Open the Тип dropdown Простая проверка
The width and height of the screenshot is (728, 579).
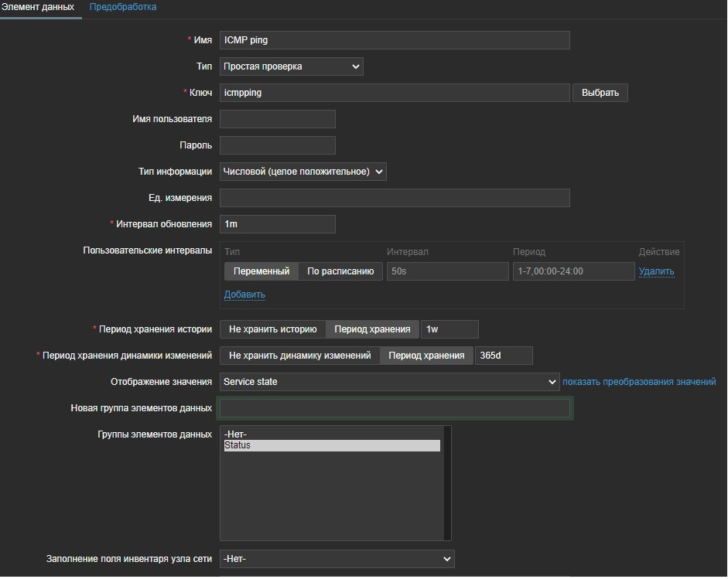(x=291, y=66)
